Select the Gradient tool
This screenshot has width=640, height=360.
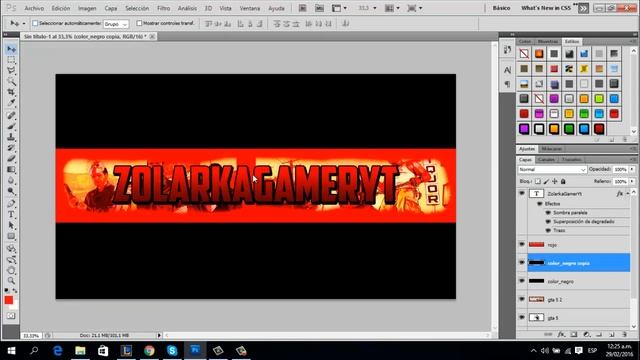(x=11, y=169)
